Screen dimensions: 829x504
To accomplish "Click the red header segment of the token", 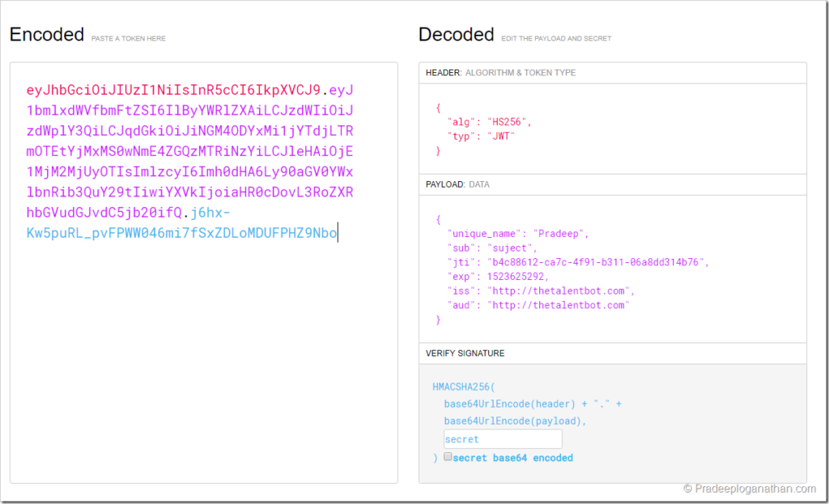I will 173,90.
